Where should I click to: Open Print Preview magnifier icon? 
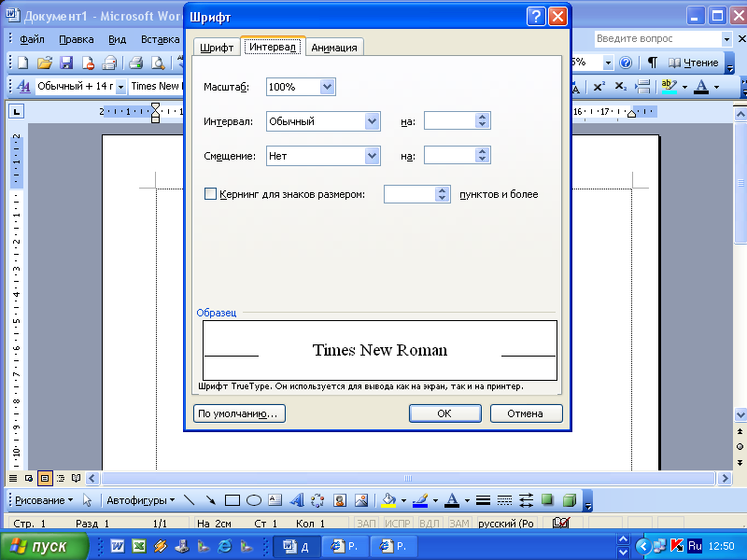point(157,63)
